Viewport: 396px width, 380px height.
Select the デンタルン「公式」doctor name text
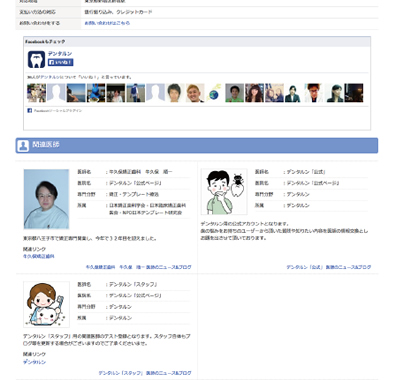pos(306,172)
